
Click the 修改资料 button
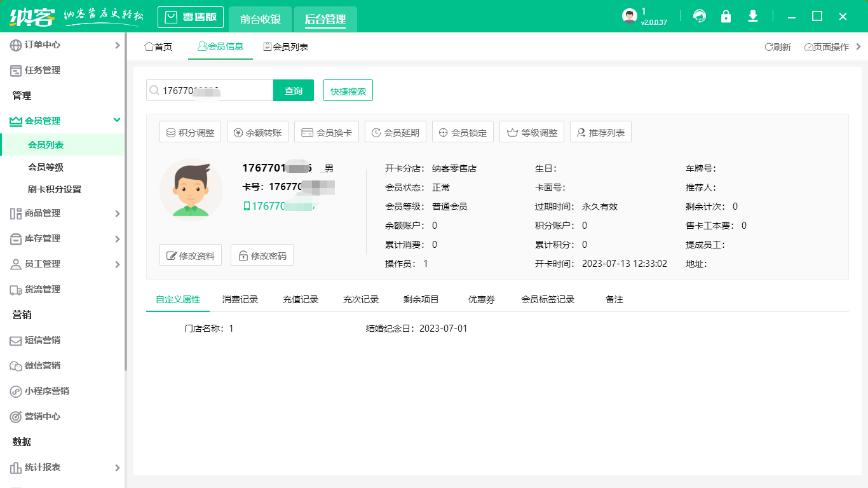click(190, 255)
